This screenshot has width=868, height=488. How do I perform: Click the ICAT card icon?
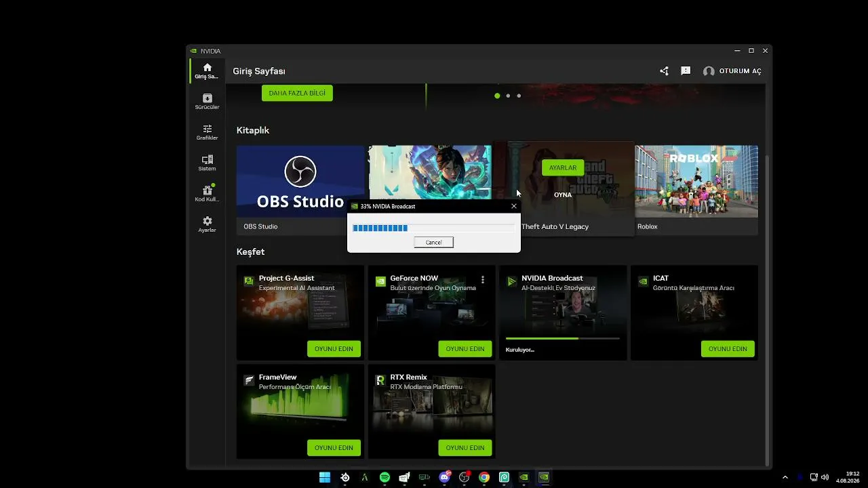[x=643, y=281]
